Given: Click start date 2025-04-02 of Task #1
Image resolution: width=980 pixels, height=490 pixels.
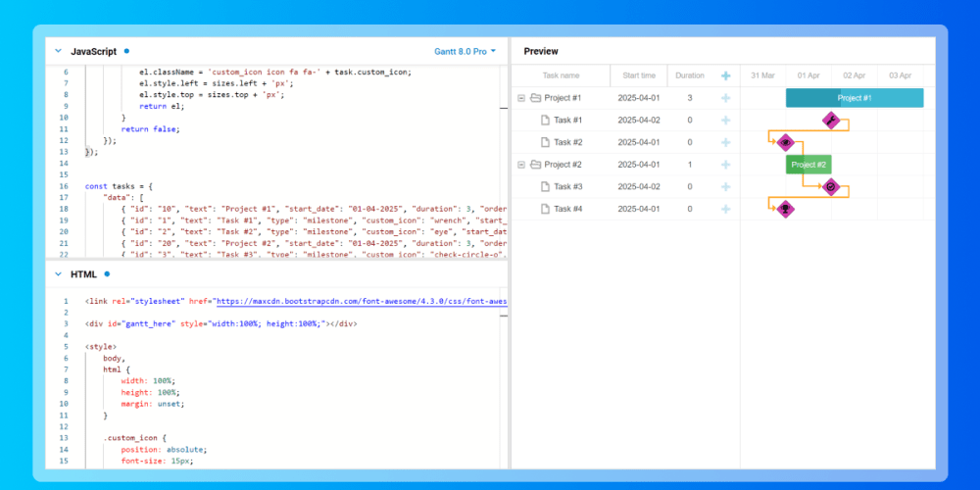Looking at the screenshot, I should pyautogui.click(x=639, y=120).
